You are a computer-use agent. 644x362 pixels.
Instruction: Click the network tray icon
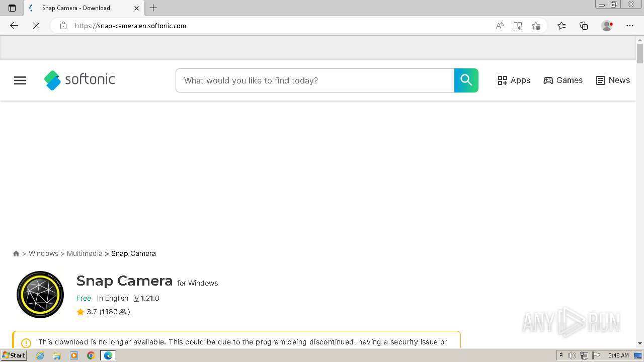(x=584, y=355)
